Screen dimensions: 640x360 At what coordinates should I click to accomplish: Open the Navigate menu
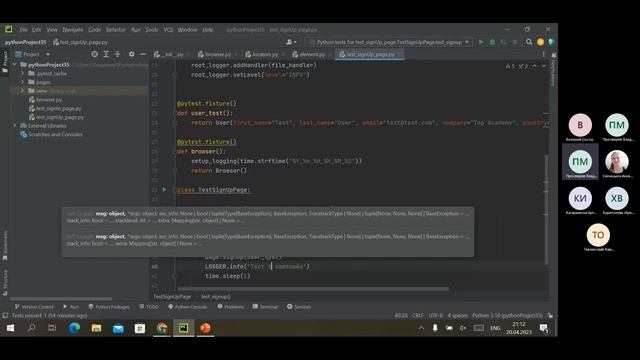[73, 30]
